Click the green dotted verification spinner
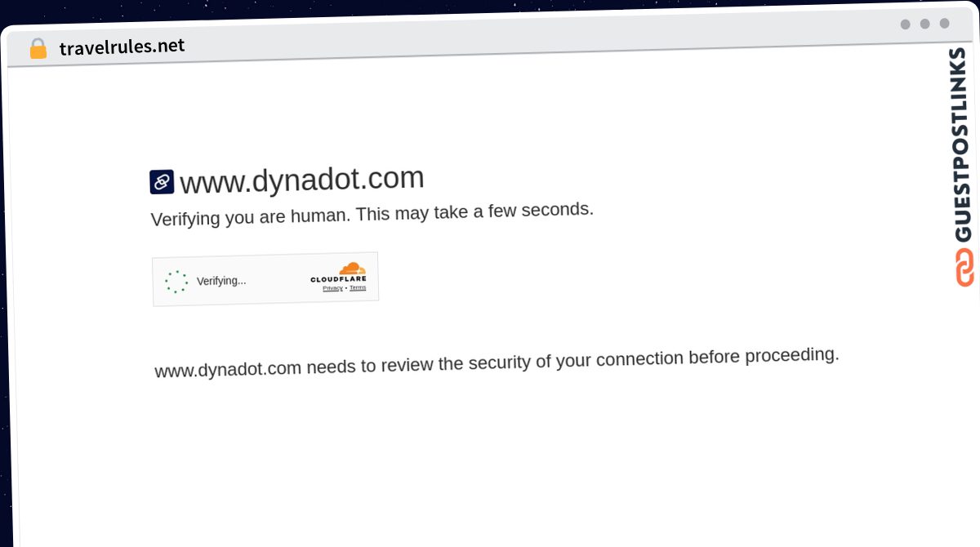 pos(176,282)
